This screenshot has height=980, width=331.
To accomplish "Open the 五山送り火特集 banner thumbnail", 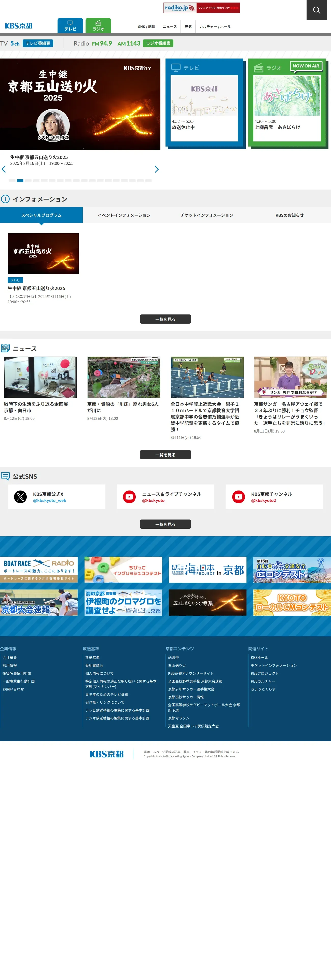I will (x=208, y=603).
